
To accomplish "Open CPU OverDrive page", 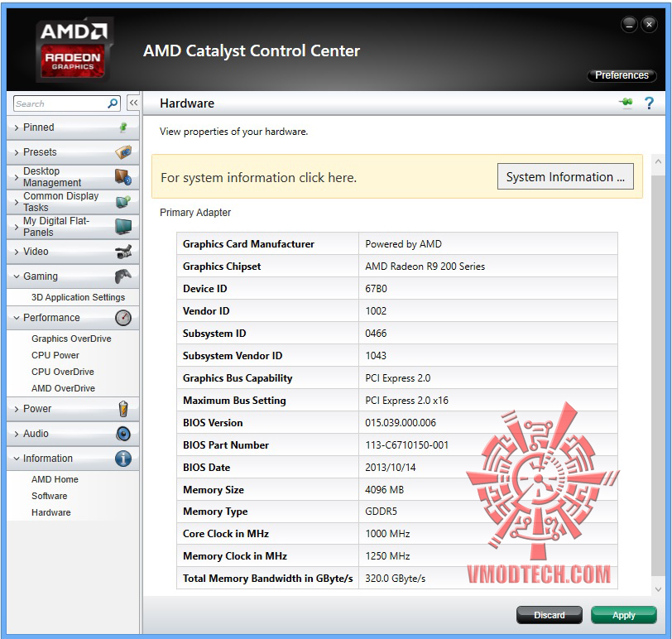I will coord(63,372).
